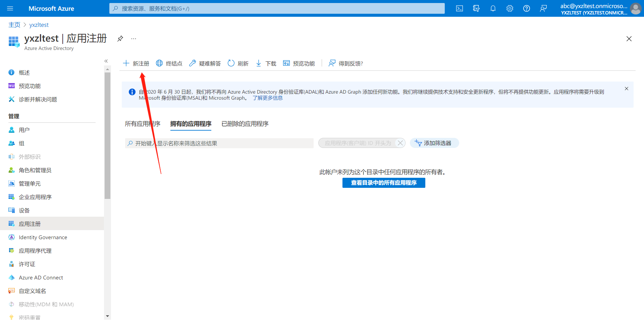
Task: Open the hamburger portal menu
Action: click(x=10, y=8)
